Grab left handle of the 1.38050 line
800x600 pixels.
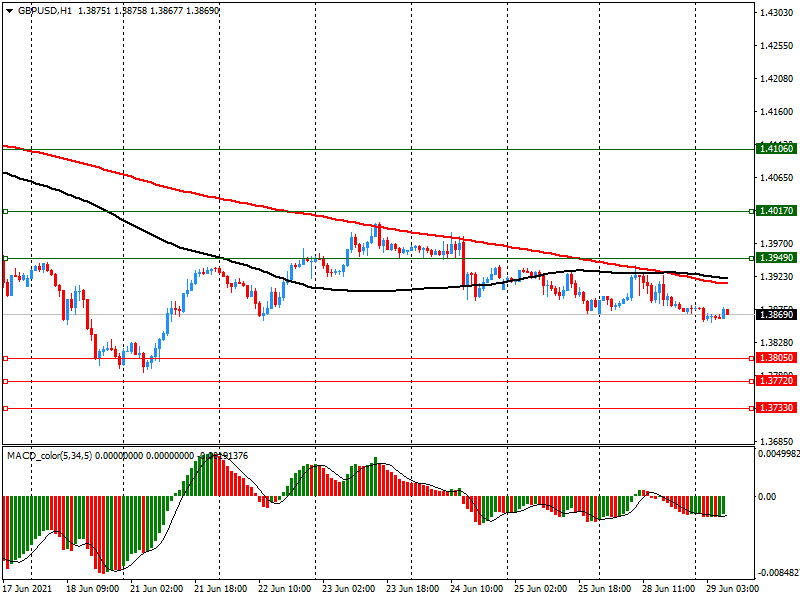tap(6, 359)
